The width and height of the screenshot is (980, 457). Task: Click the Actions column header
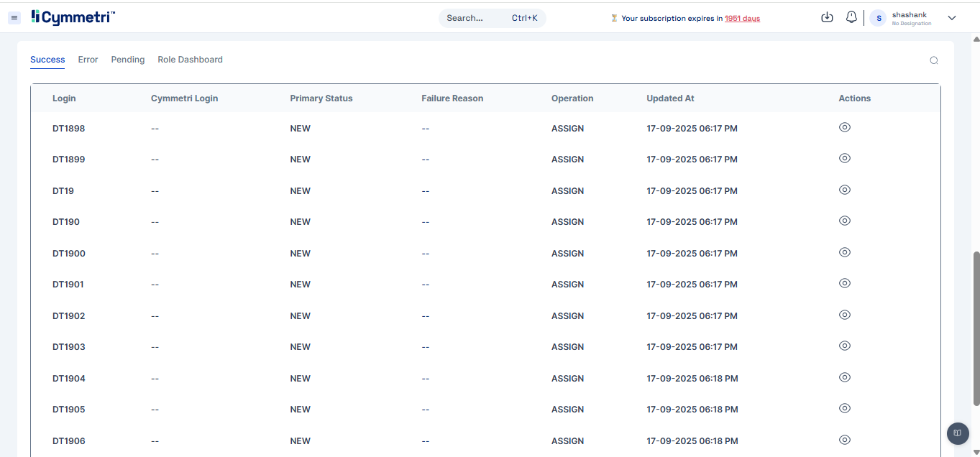(x=854, y=98)
